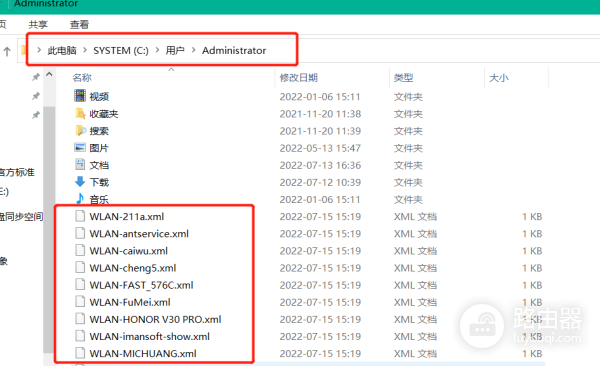Select the 音乐 folder icon
Image resolution: width=600 pixels, height=366 pixels.
click(80, 198)
